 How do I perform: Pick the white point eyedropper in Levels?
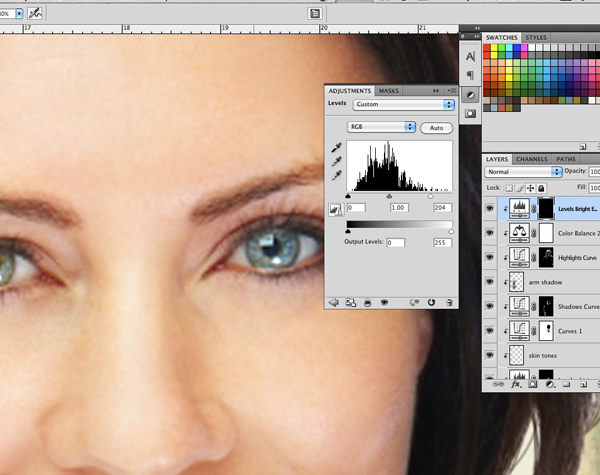[x=336, y=175]
